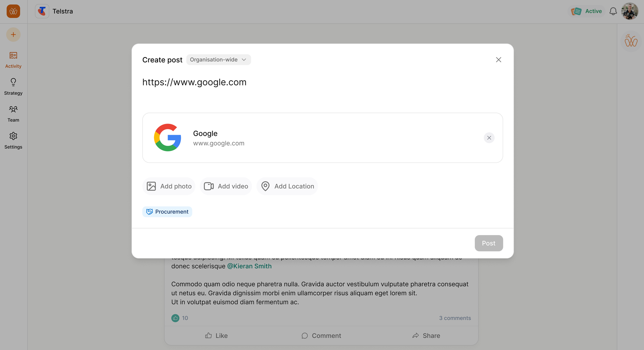Click the Telstra organisation logo

tap(42, 11)
